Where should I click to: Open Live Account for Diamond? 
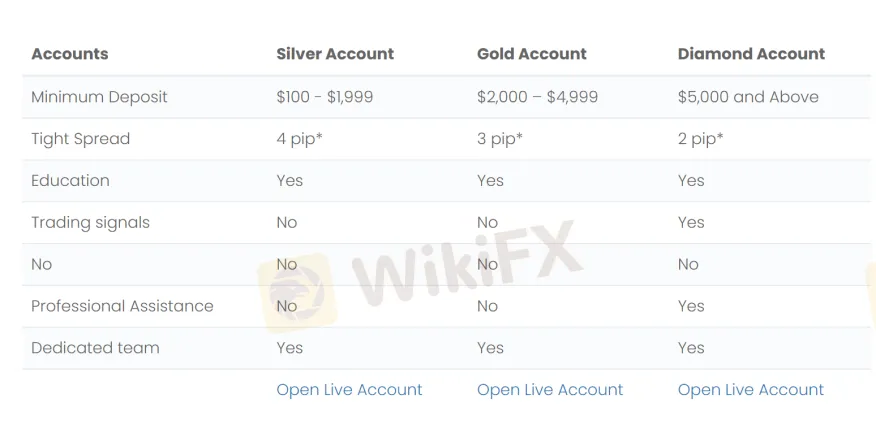click(x=751, y=390)
